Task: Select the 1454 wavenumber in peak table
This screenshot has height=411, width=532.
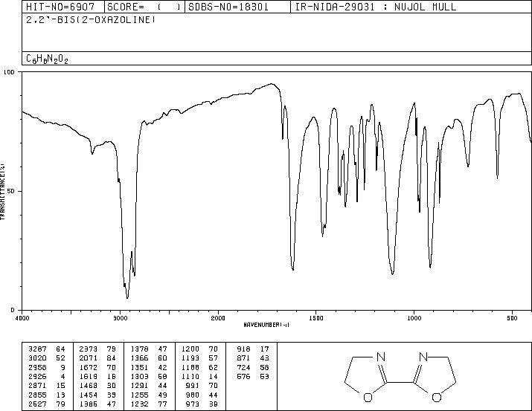Action: click(x=89, y=395)
